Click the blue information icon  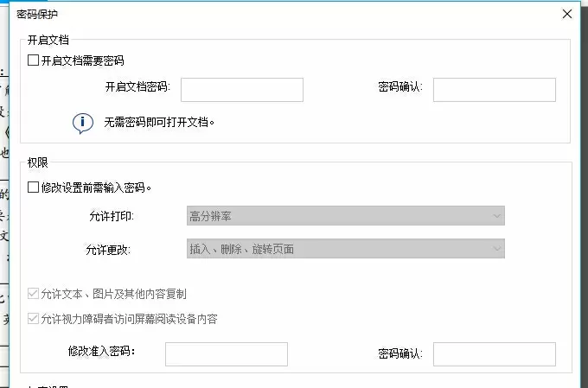(82, 123)
